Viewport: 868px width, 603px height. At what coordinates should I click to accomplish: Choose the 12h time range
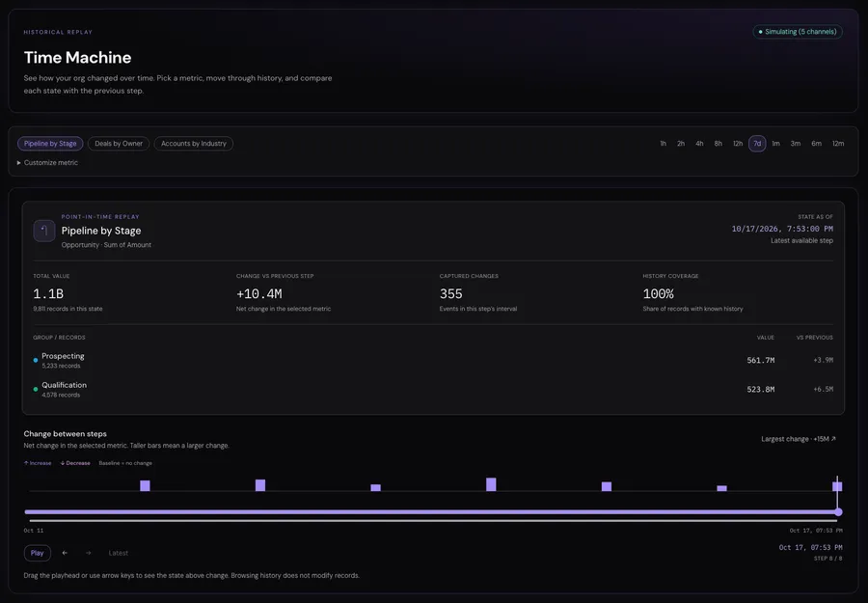click(x=738, y=144)
